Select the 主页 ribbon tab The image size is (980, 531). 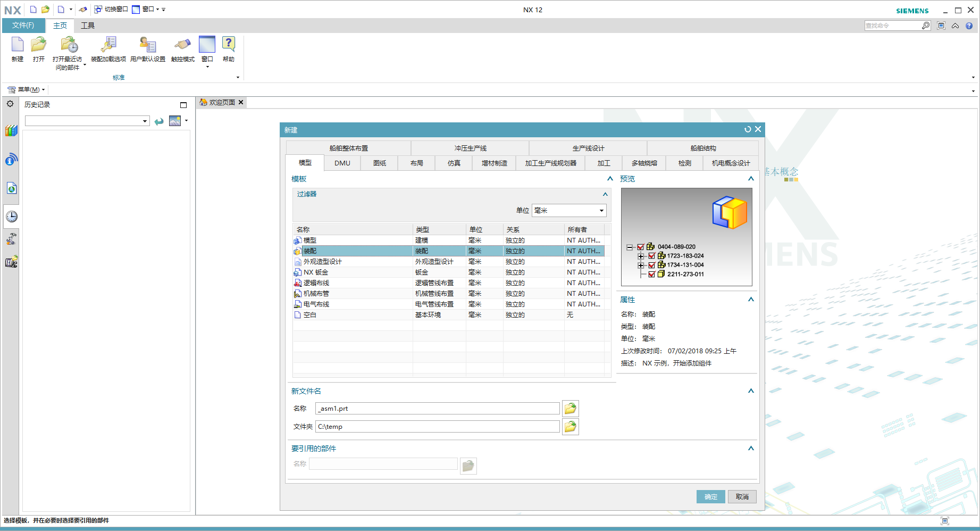point(60,26)
